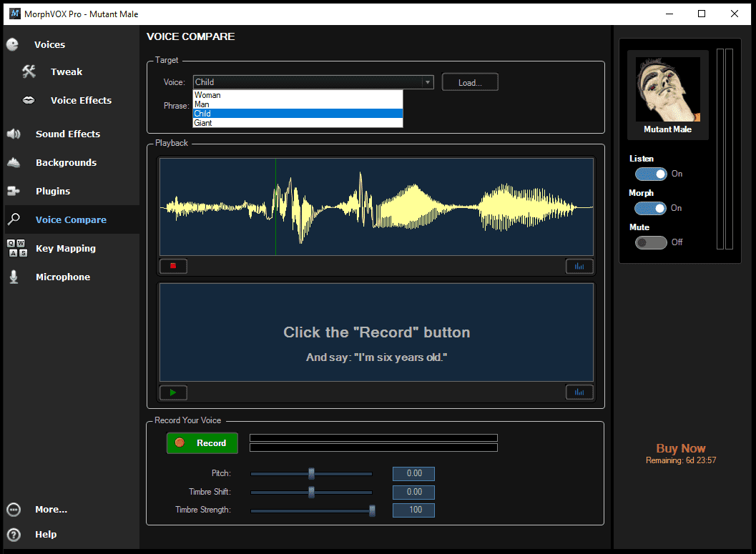Click the Timbre Shift slider handle
The image size is (756, 554).
311,492
